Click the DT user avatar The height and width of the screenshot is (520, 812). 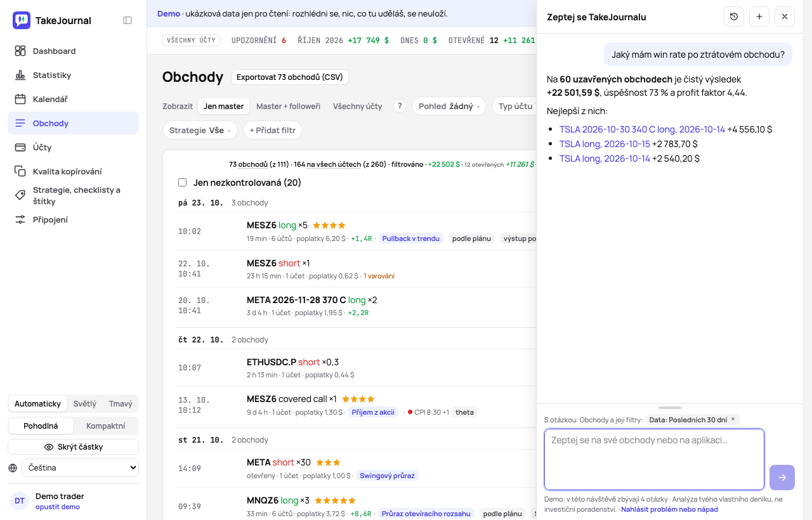click(x=20, y=501)
